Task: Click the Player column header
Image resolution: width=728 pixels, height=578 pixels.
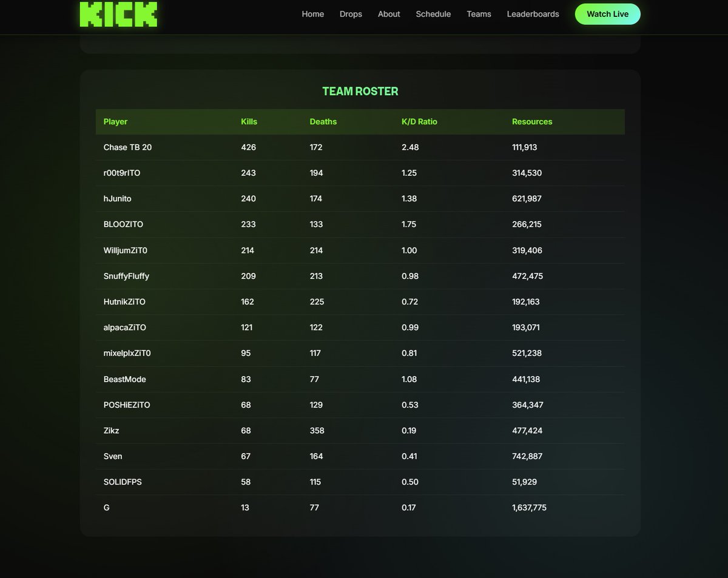Action: (x=115, y=122)
